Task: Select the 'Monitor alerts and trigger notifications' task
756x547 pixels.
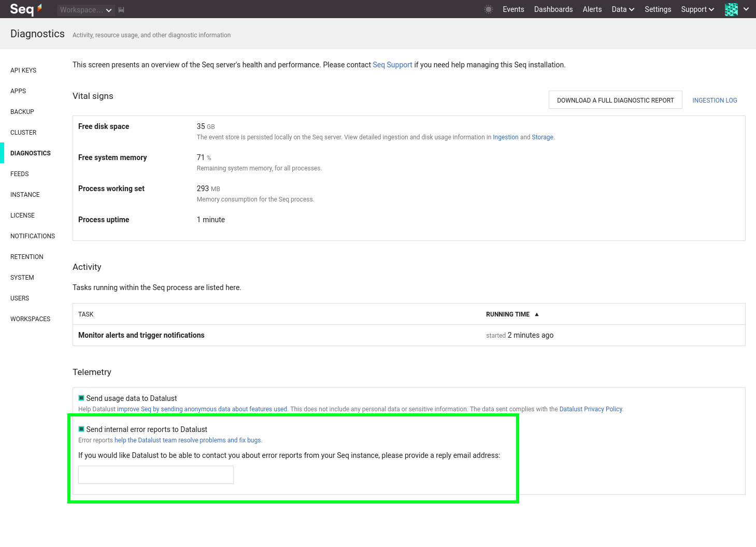Action: pos(141,335)
